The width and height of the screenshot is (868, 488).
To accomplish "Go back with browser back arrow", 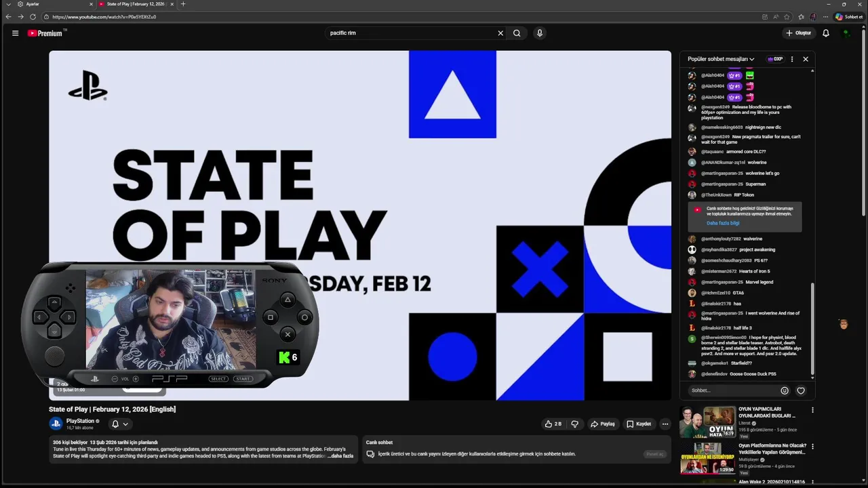I will [8, 17].
